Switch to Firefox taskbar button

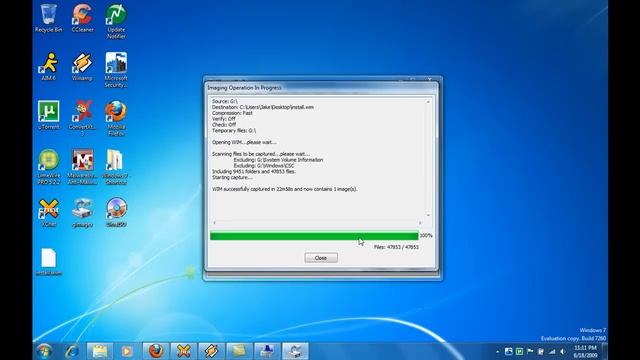[x=156, y=351]
